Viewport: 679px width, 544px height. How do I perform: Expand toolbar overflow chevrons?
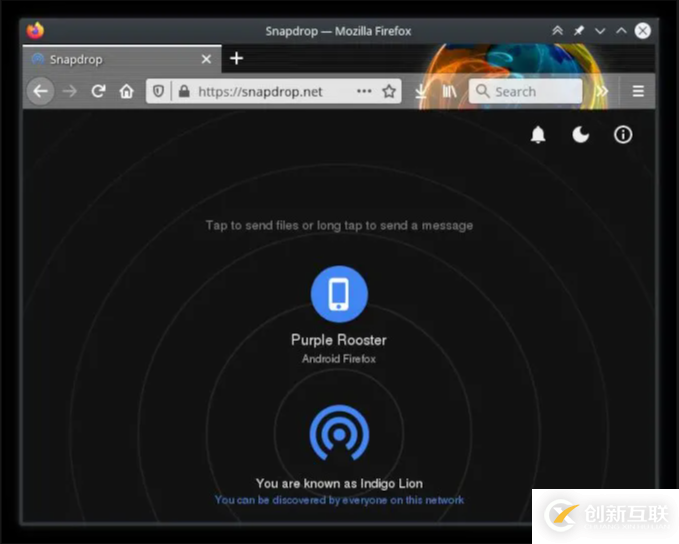(602, 91)
